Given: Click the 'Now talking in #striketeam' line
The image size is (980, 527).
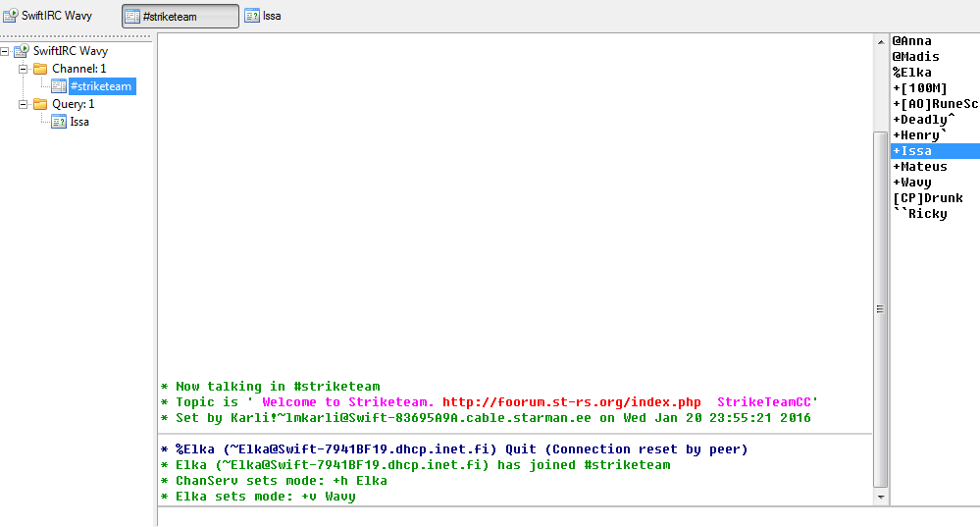Looking at the screenshot, I should point(270,387).
